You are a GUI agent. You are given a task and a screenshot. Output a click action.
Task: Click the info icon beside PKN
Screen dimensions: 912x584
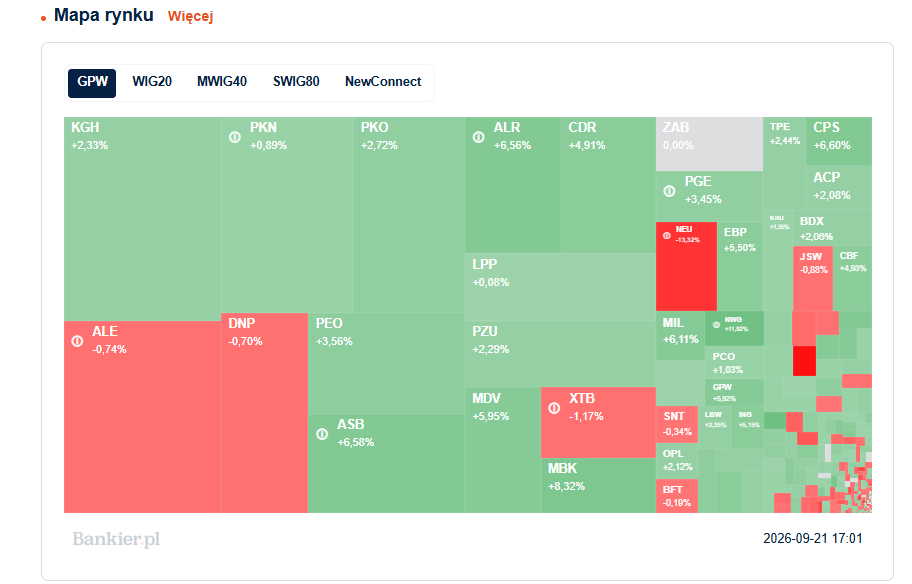[x=235, y=137]
